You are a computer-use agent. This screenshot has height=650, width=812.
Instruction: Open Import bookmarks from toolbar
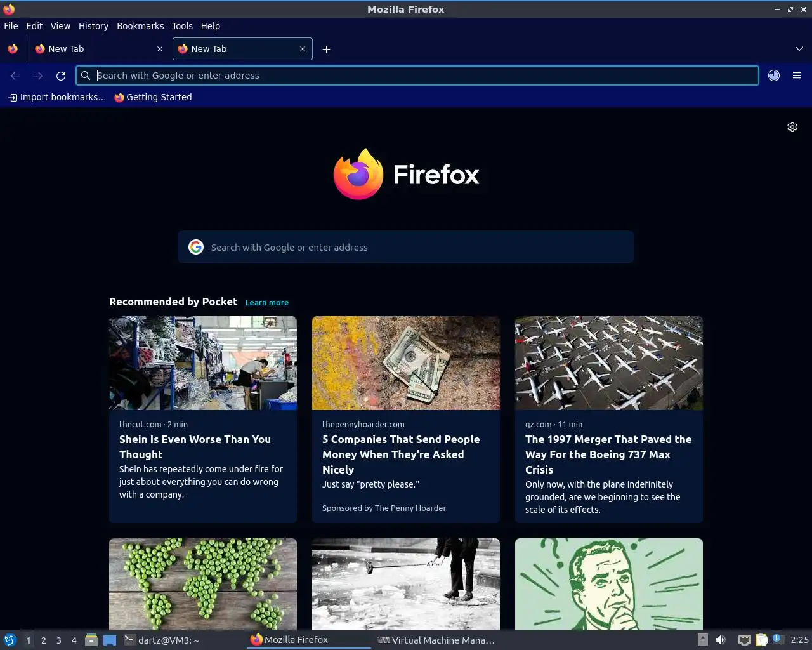[57, 97]
